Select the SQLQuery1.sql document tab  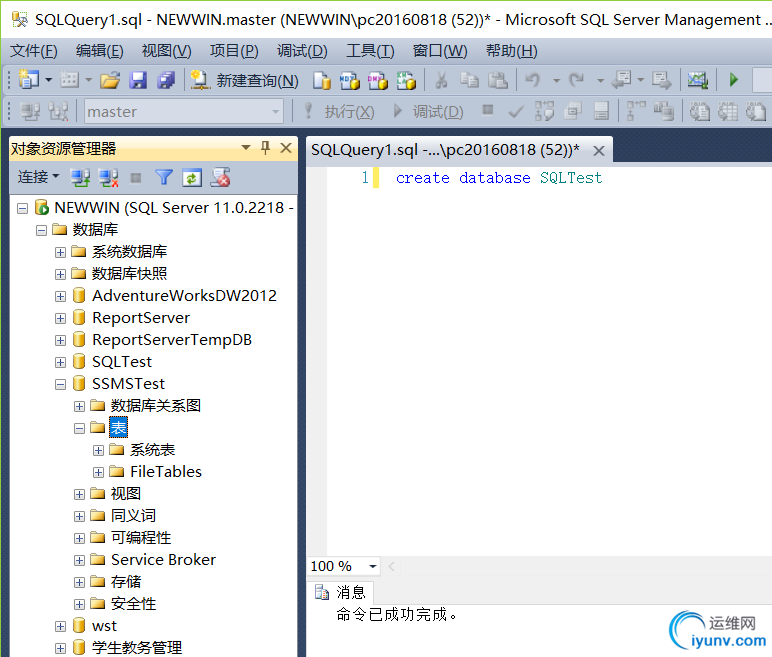click(x=445, y=150)
